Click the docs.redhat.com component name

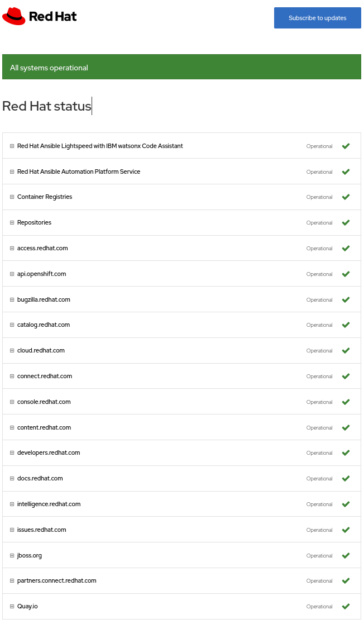coord(40,479)
